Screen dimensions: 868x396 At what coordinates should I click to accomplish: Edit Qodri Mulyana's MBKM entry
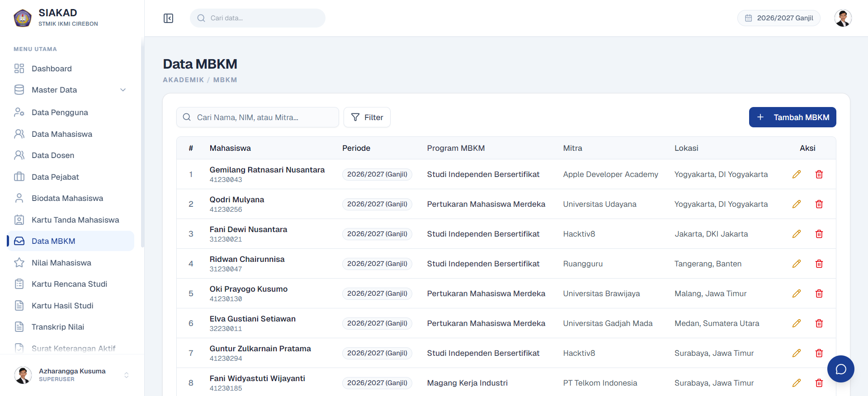coord(797,204)
